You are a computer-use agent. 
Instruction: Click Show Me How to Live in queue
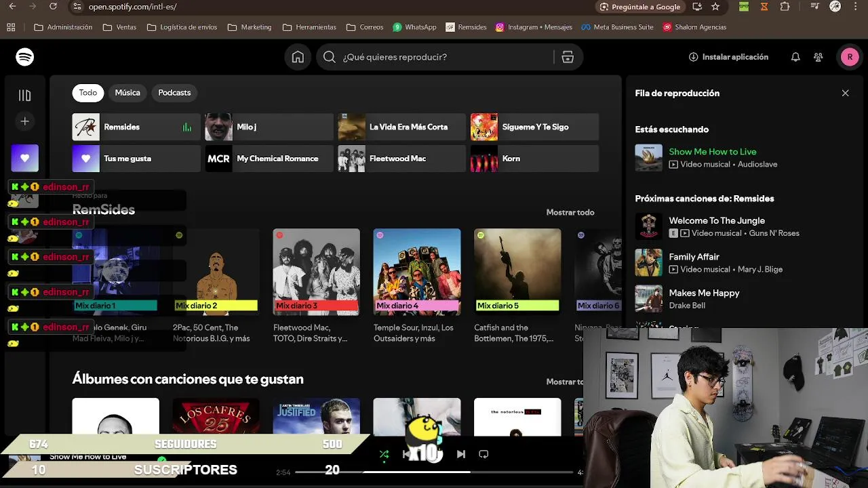pos(713,152)
